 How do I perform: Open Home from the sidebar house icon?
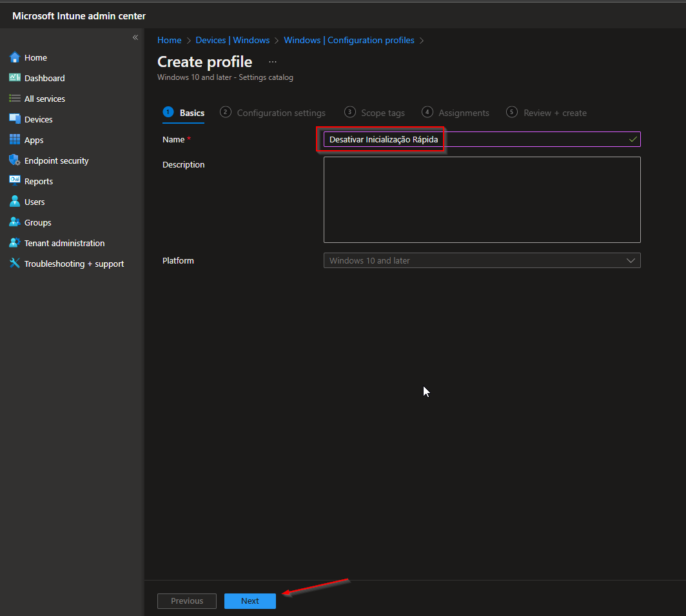[x=14, y=57]
